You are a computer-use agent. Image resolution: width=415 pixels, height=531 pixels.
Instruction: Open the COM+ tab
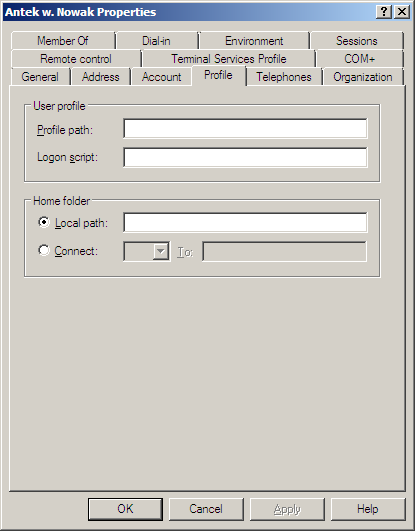[360, 59]
